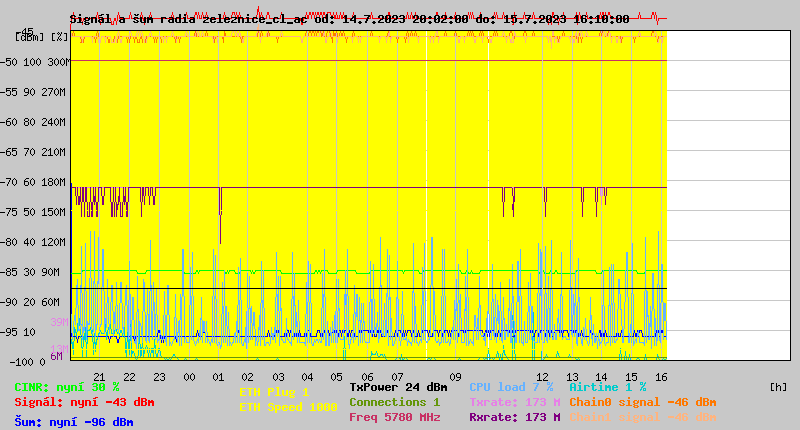Click the purple '6M' rate label
800x430 pixels.
(56, 356)
